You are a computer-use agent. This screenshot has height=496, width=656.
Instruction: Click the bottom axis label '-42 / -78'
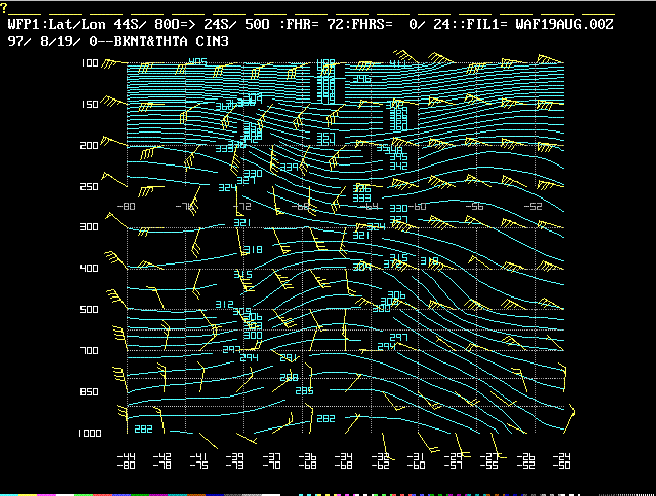click(x=162, y=461)
